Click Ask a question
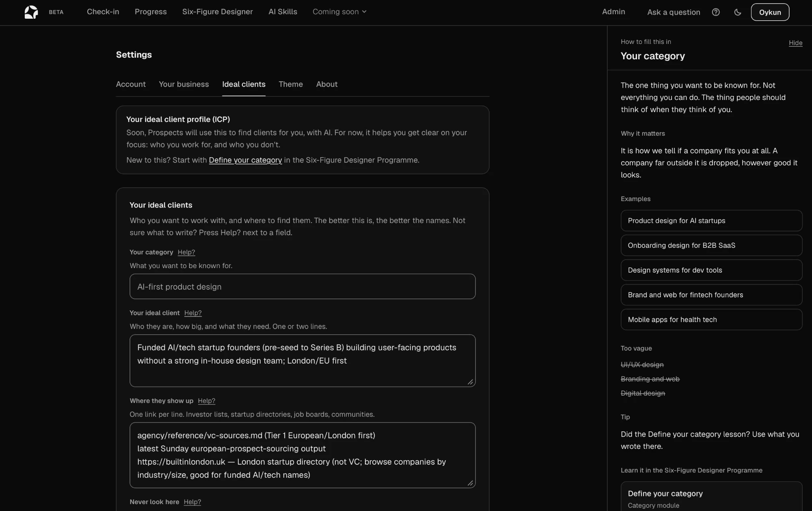Screen dimensions: 812x511 (x=674, y=12)
